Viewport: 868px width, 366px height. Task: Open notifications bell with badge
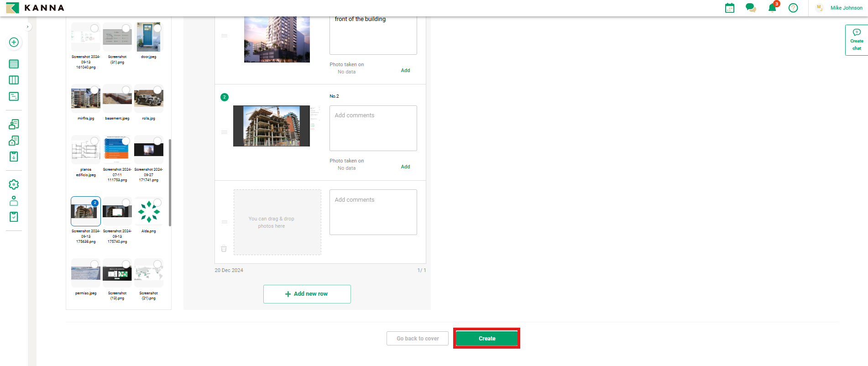click(x=772, y=8)
